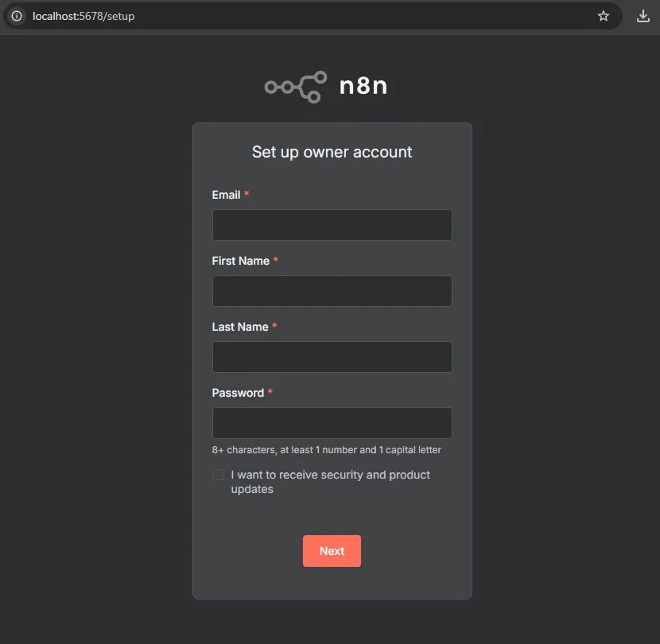Open the browser downloads icon
The width and height of the screenshot is (660, 644).
pos(643,16)
